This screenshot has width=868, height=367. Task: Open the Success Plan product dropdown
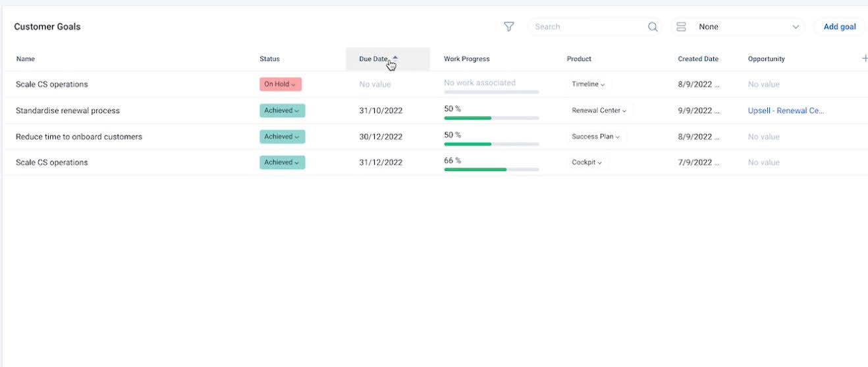coord(595,137)
